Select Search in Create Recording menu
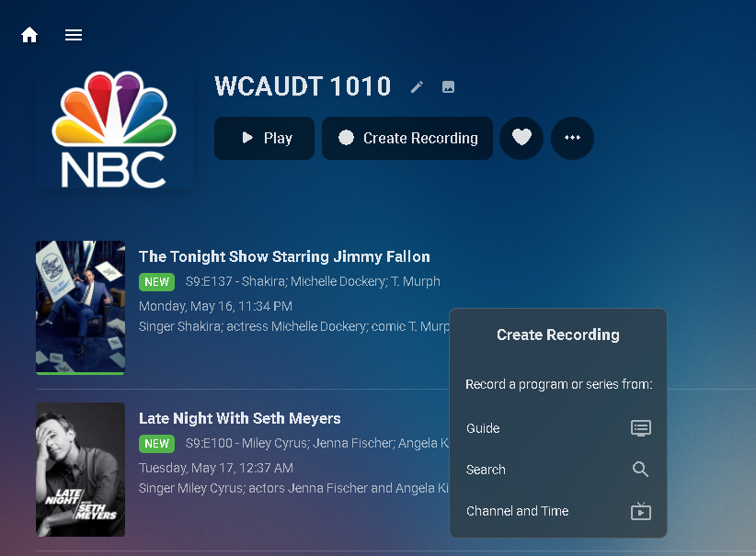This screenshot has width=756, height=556. tap(558, 470)
